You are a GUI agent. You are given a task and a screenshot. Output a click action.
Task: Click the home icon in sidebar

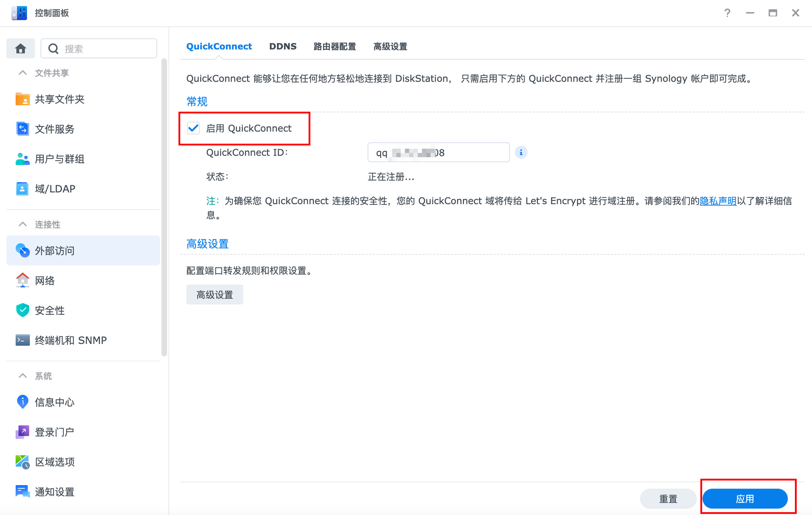pyautogui.click(x=21, y=48)
